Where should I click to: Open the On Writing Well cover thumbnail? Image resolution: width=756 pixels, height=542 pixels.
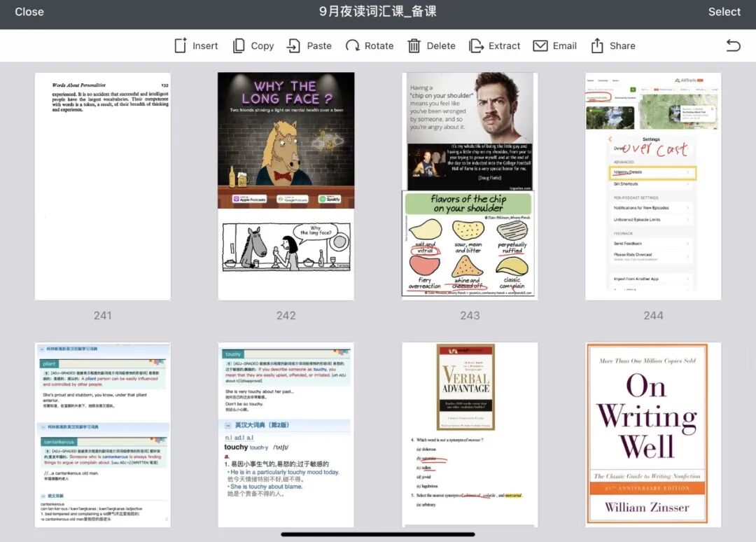point(653,434)
